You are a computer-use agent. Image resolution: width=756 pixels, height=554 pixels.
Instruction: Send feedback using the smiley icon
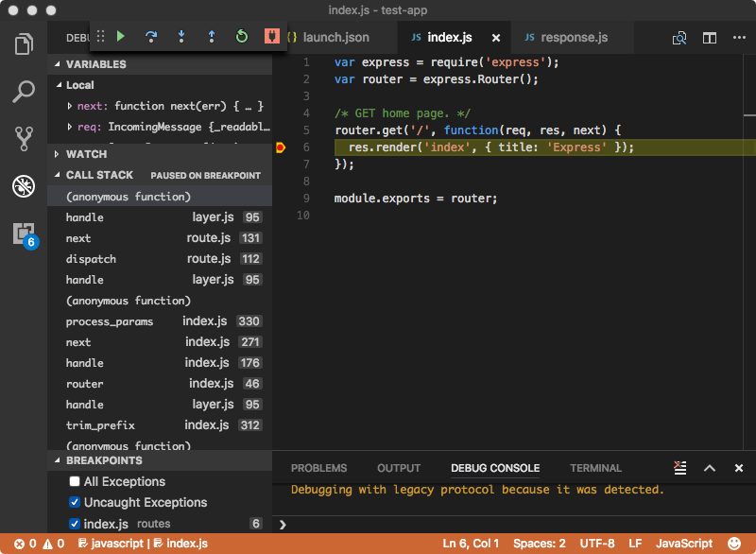click(x=734, y=544)
